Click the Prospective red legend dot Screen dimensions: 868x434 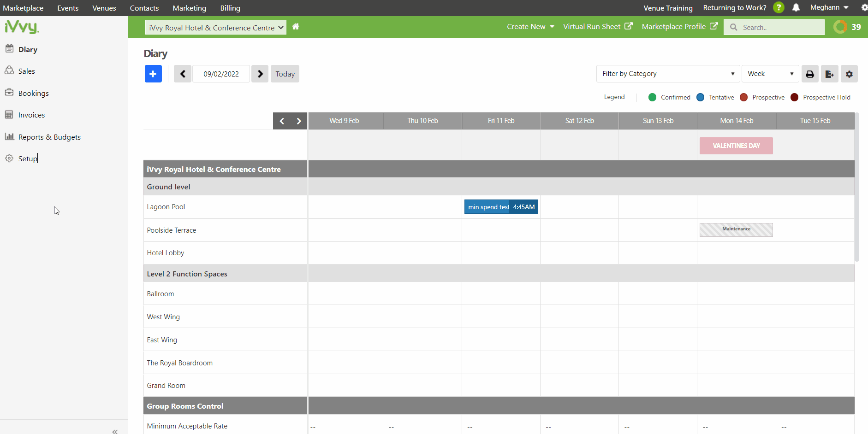point(743,97)
